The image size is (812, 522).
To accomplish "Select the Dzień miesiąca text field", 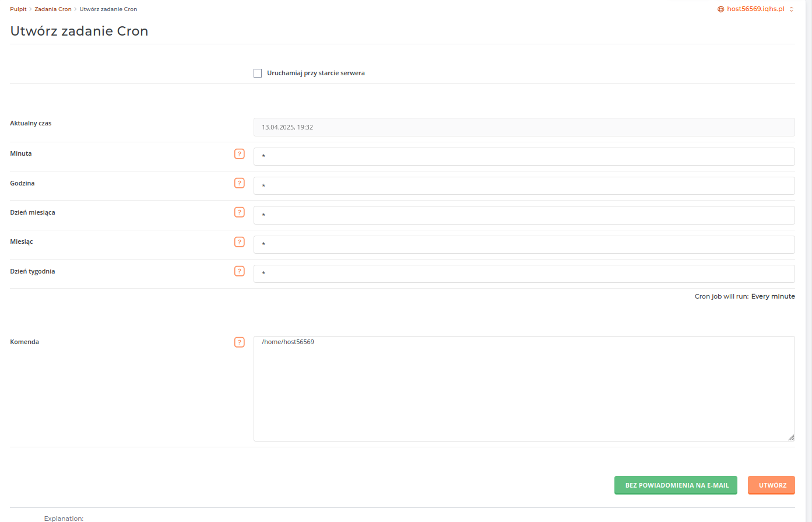I will [x=523, y=215].
